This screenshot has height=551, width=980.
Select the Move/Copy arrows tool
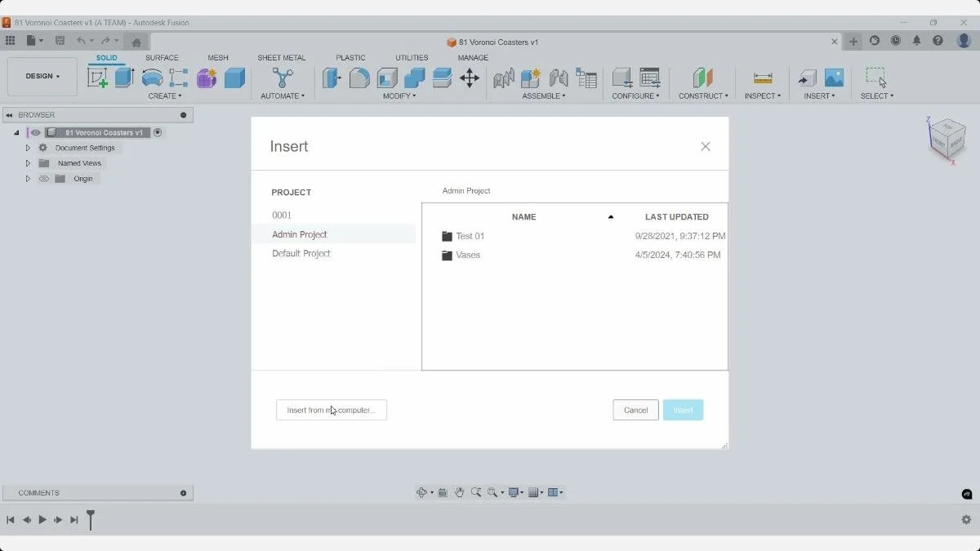470,78
